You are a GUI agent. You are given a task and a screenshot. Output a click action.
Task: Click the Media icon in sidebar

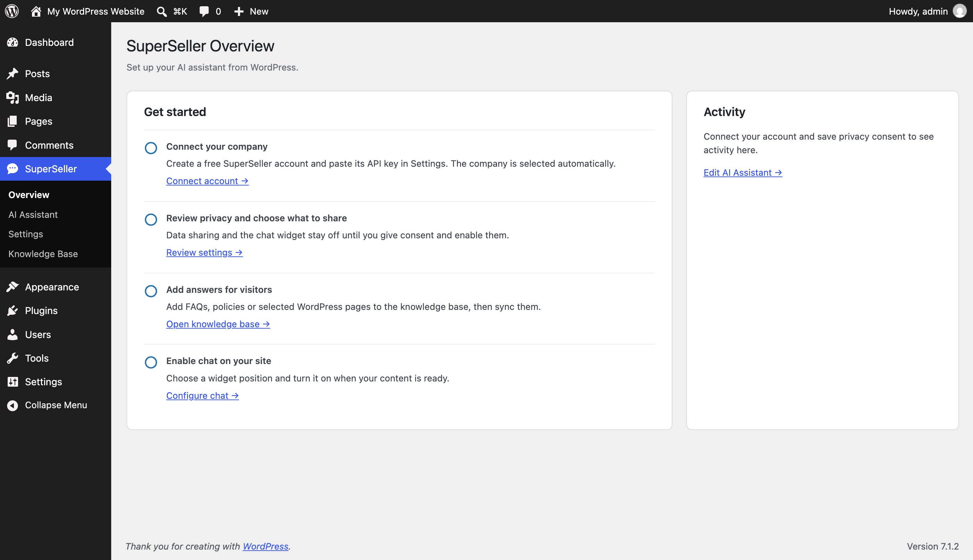(12, 98)
